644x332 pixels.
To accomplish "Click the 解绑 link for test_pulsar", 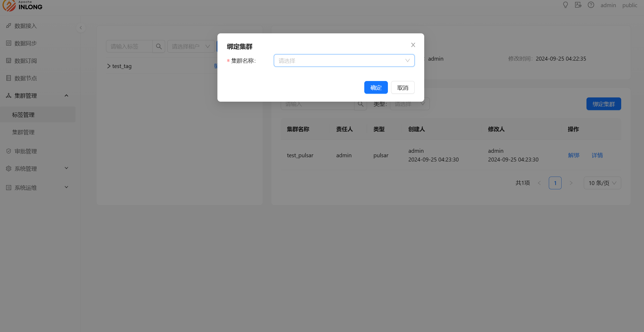I will pyautogui.click(x=573, y=155).
